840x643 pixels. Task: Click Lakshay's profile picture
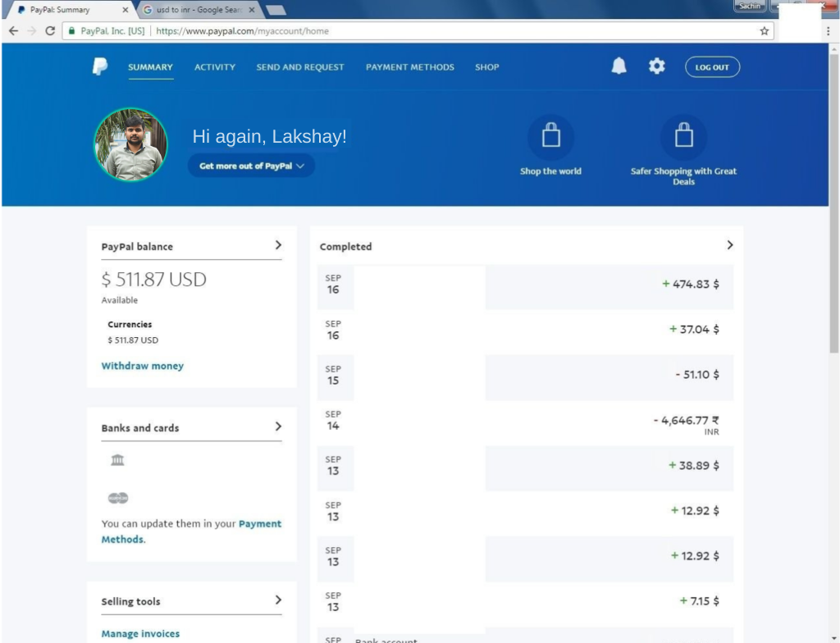(x=130, y=143)
